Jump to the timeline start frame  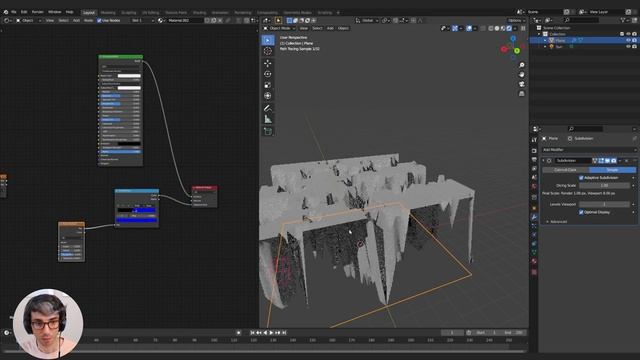[253, 333]
